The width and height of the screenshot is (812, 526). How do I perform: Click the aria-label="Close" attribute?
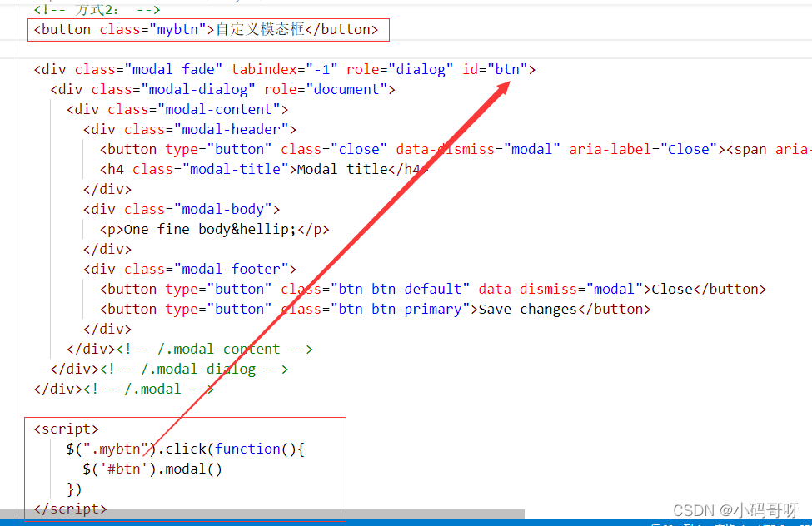(x=643, y=150)
